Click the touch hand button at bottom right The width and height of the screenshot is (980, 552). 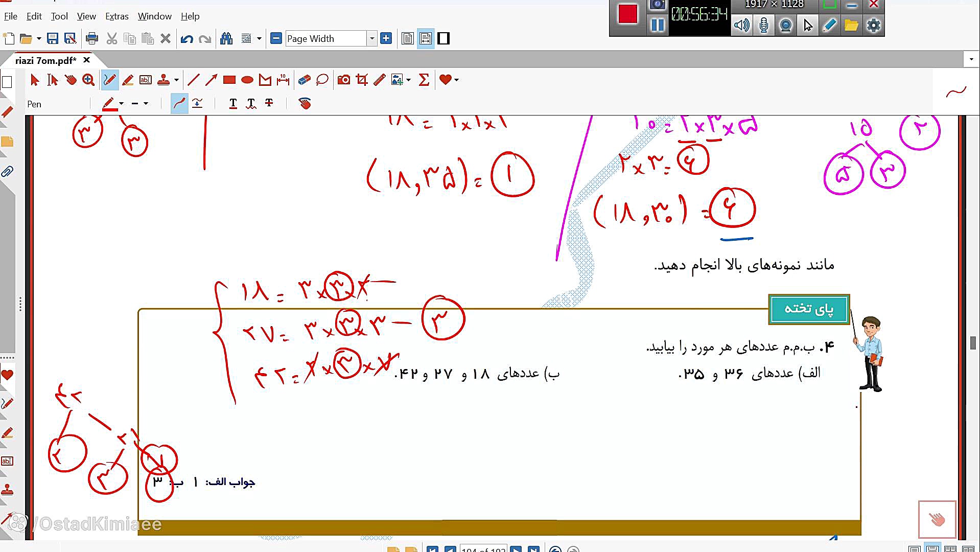click(x=937, y=520)
